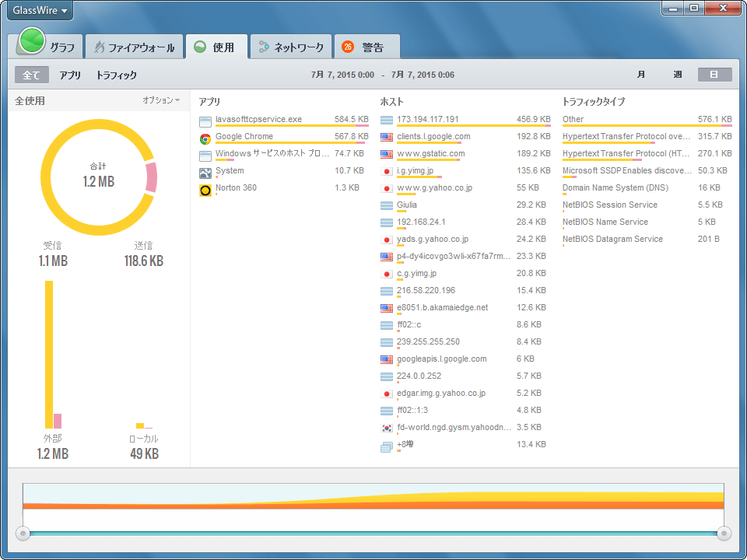Click the 173.194.117.191 host icon
The height and width of the screenshot is (560, 747).
[387, 120]
